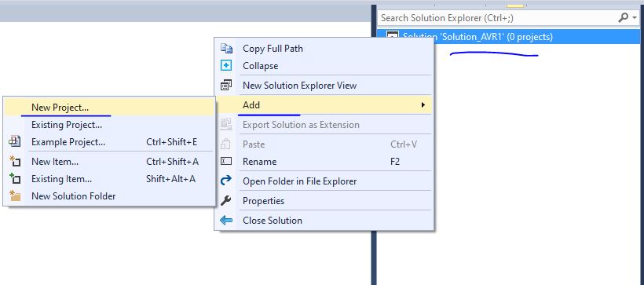Click the Collapse plus icon

[x=226, y=66]
